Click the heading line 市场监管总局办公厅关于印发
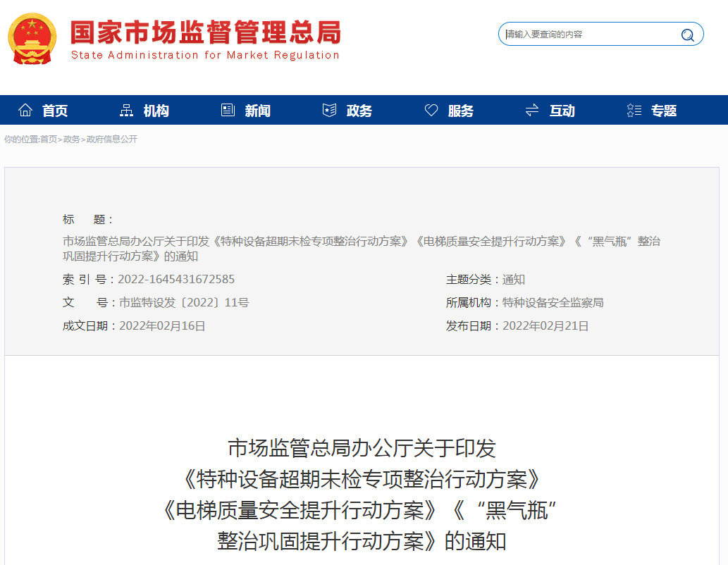728x565 pixels. [x=362, y=448]
